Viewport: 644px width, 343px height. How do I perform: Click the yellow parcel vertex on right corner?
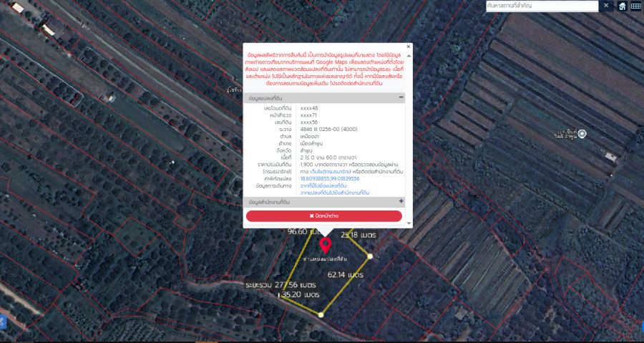[x=370, y=256]
